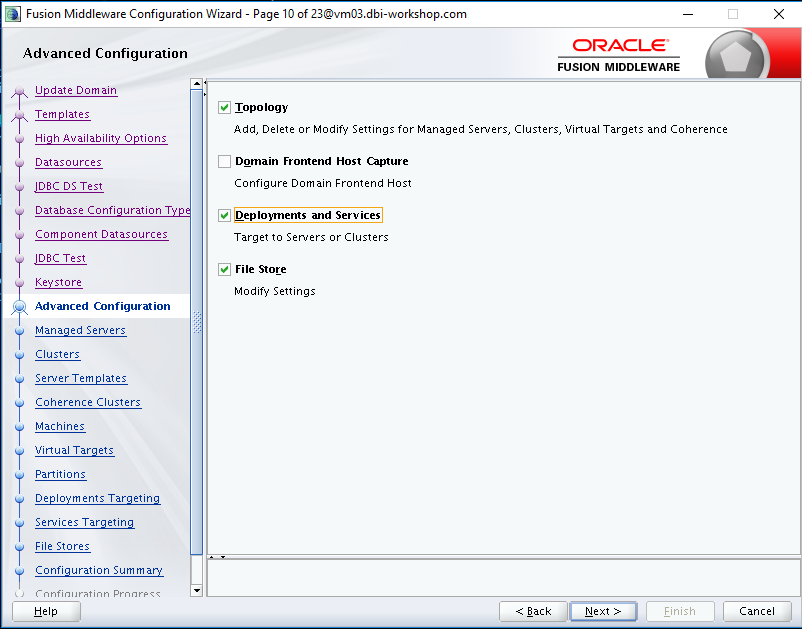Enable Domain Frontend Host Capture checkbox
This screenshot has height=629, width=802.
point(224,162)
